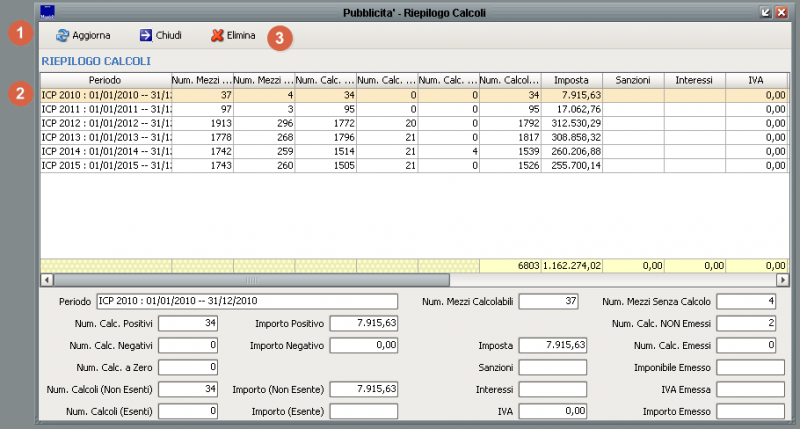Select the ICP 2012 period row
Screen dimensions: 800x429
[105, 123]
